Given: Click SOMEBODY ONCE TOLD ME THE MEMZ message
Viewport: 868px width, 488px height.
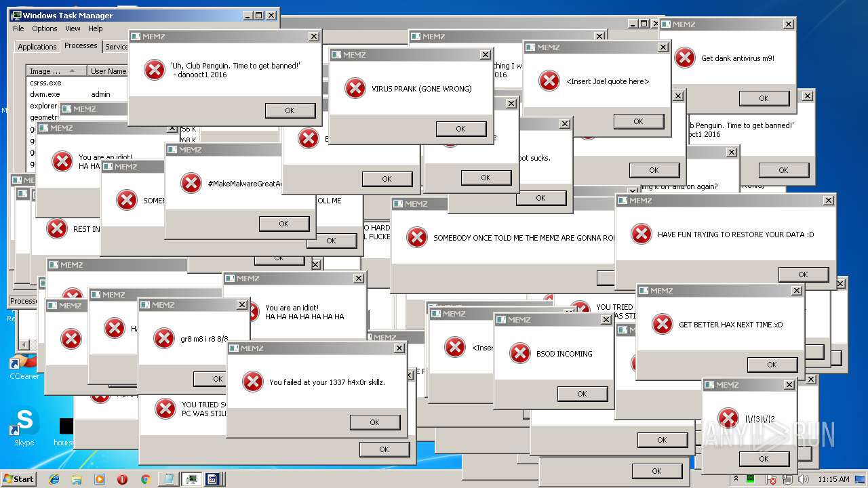Looking at the screenshot, I should point(524,238).
